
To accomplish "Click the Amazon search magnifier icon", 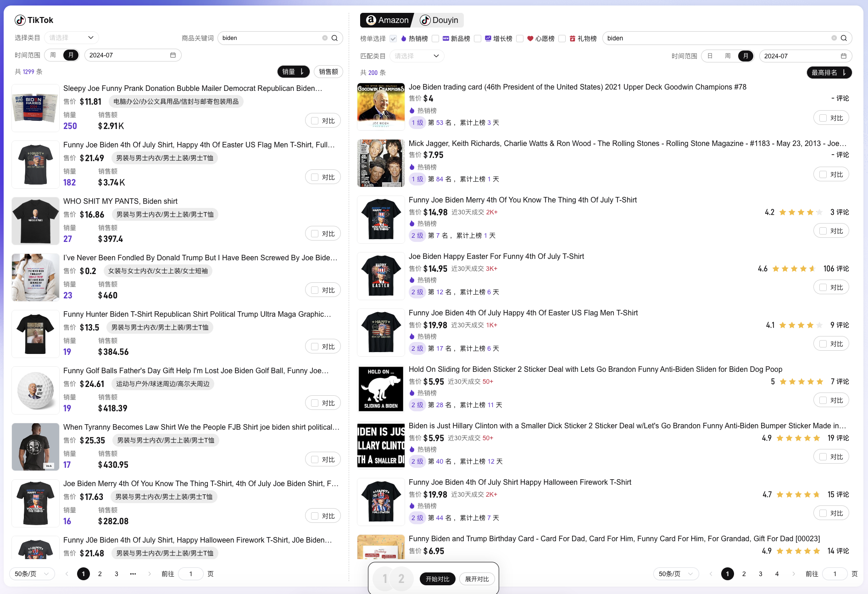I will tap(844, 38).
